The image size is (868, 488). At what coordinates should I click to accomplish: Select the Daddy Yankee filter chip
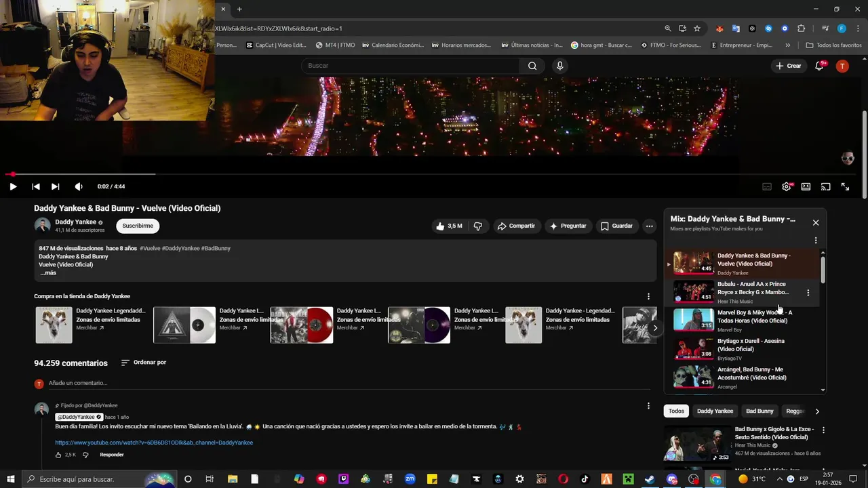coord(715,411)
